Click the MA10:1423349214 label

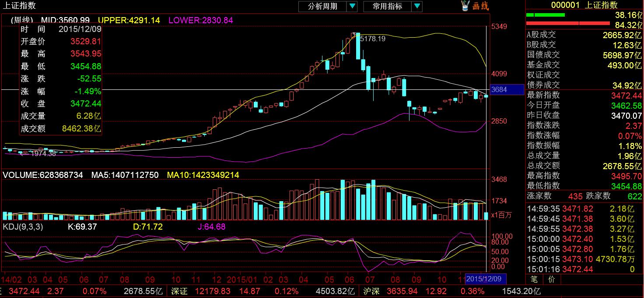[x=203, y=175]
